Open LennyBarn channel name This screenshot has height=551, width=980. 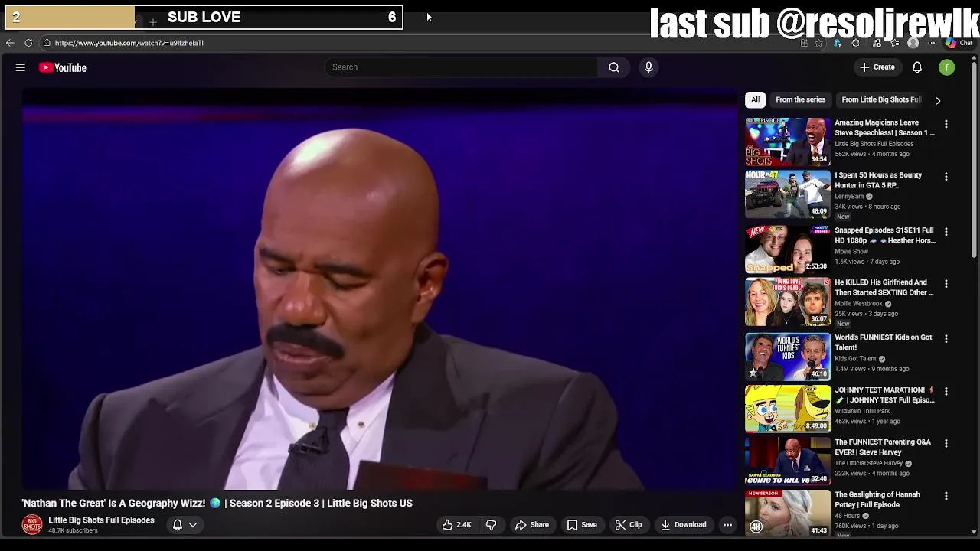pyautogui.click(x=849, y=197)
